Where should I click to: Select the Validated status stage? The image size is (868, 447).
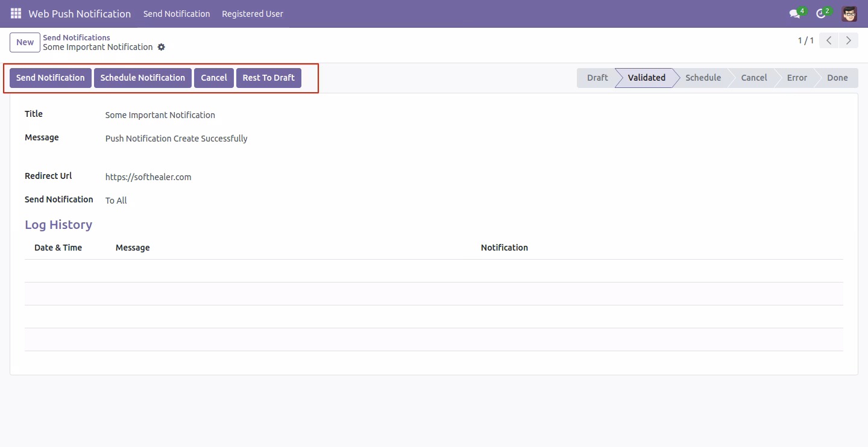[x=646, y=78]
